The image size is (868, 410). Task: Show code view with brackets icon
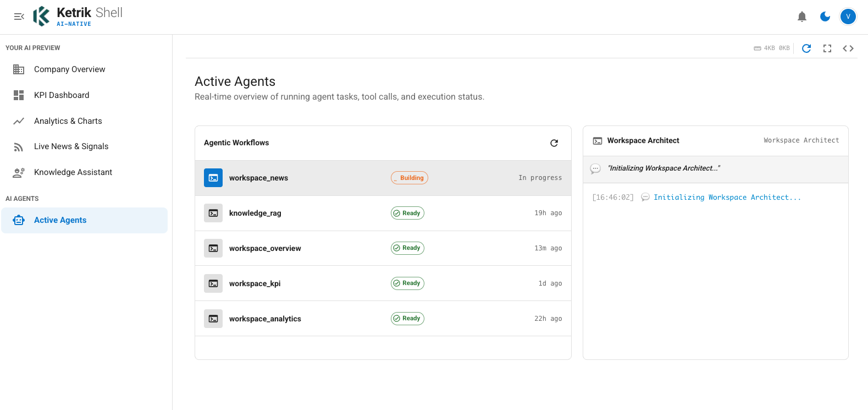click(x=848, y=48)
